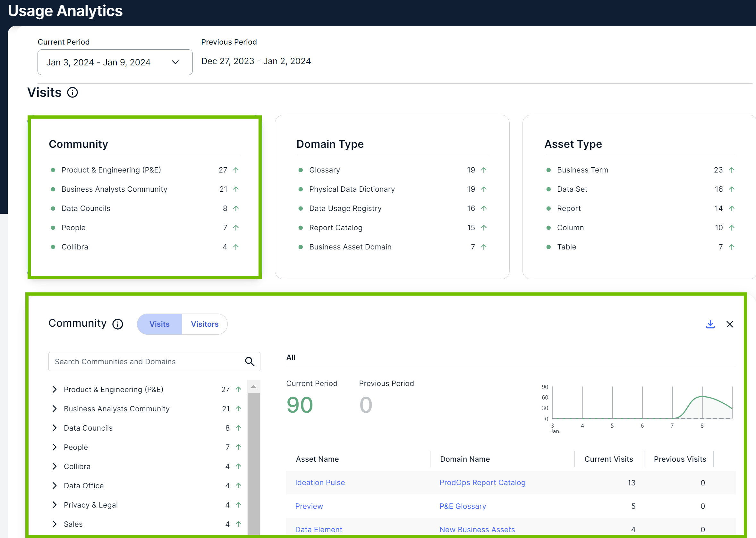Open the Ideation Pulse asset link

pyautogui.click(x=320, y=482)
